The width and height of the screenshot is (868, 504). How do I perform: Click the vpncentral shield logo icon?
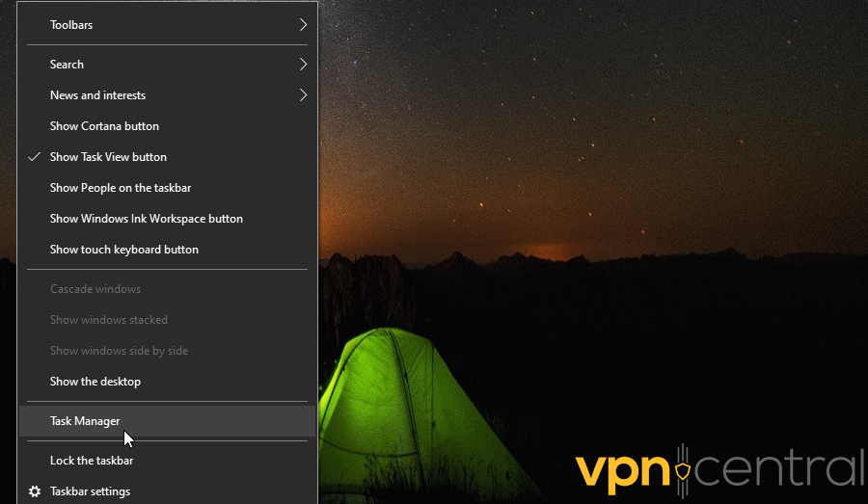pyautogui.click(x=683, y=471)
